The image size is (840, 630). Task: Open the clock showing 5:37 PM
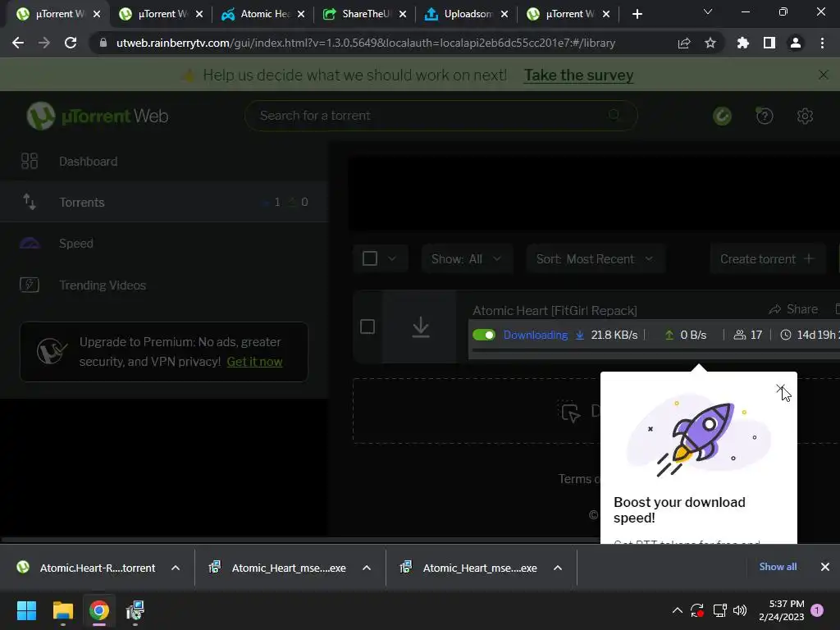(x=781, y=610)
